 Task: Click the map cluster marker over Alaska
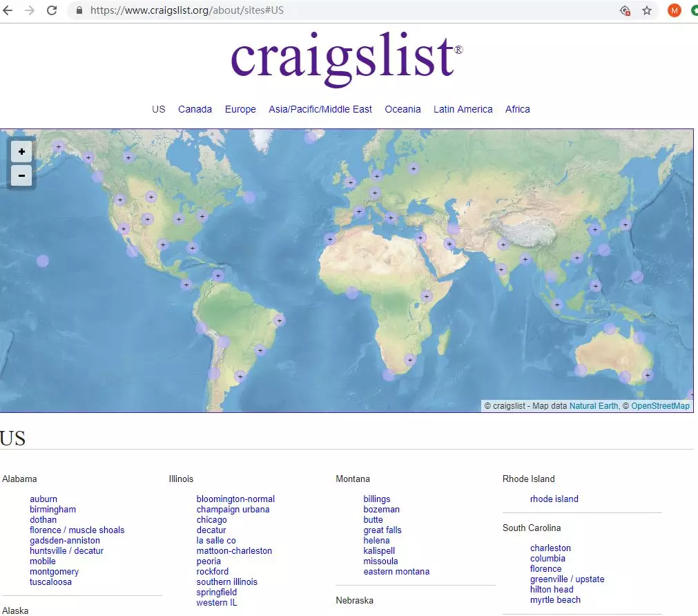pyautogui.click(x=58, y=146)
